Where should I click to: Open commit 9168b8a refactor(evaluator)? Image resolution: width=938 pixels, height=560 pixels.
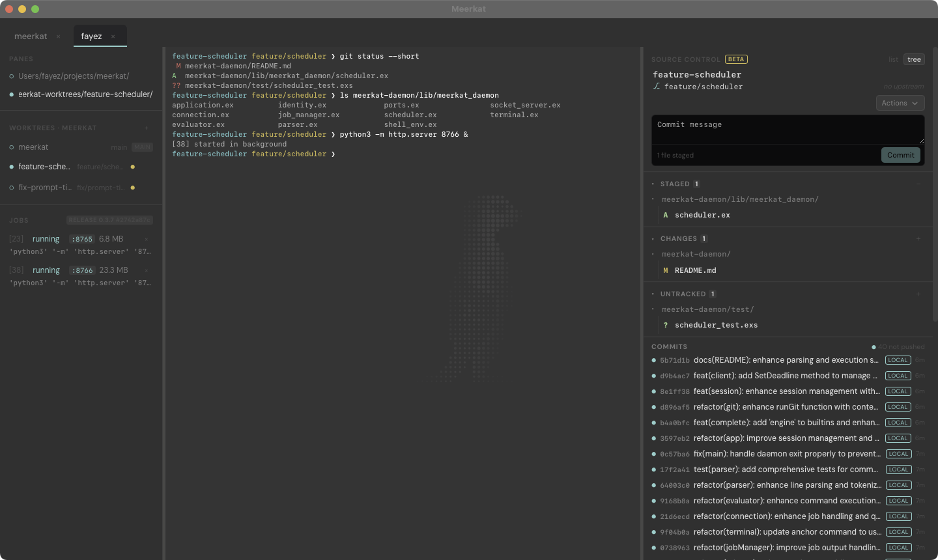(788, 501)
